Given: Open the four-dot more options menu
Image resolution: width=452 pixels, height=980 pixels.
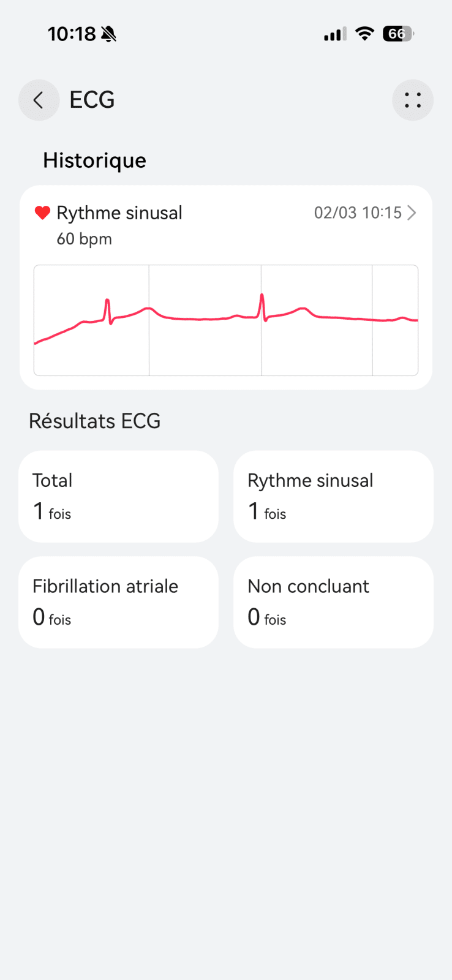Looking at the screenshot, I should click(412, 100).
